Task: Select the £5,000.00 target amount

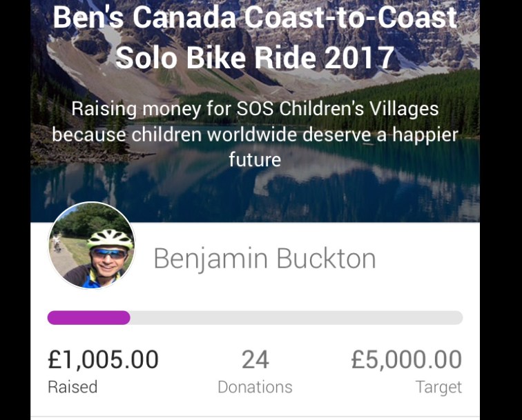Action: [x=406, y=359]
